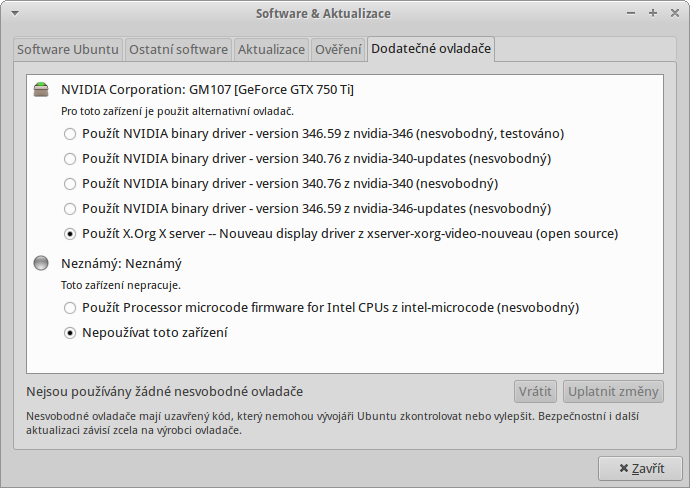Image resolution: width=690 pixels, height=488 pixels.
Task: Open the Ostatní software tab
Action: click(178, 49)
